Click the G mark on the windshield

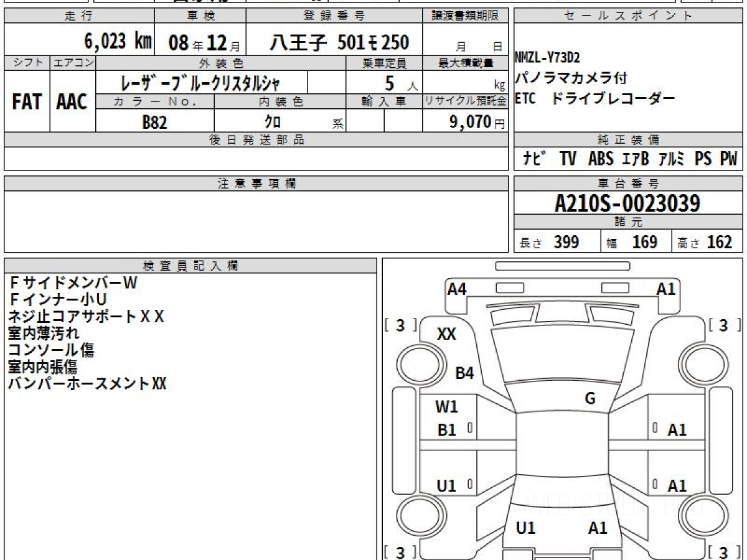[590, 399]
